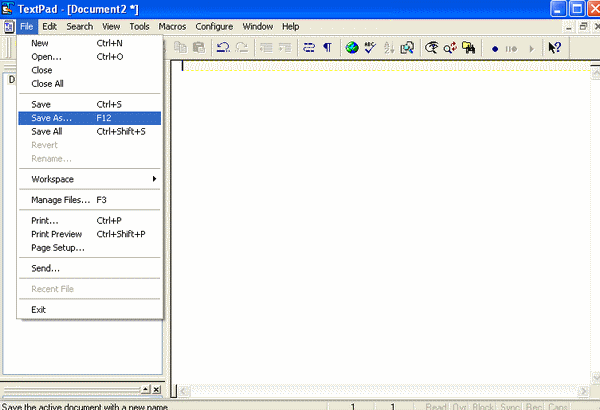
Task: Click vertical scrollbar down arrow
Action: [x=595, y=377]
